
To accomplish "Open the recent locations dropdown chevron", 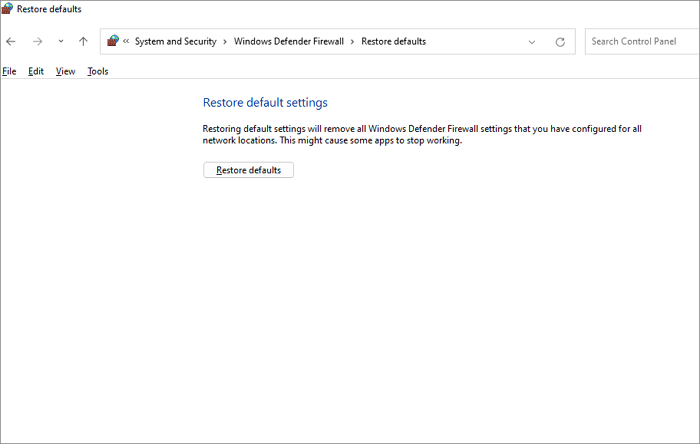I will click(60, 42).
